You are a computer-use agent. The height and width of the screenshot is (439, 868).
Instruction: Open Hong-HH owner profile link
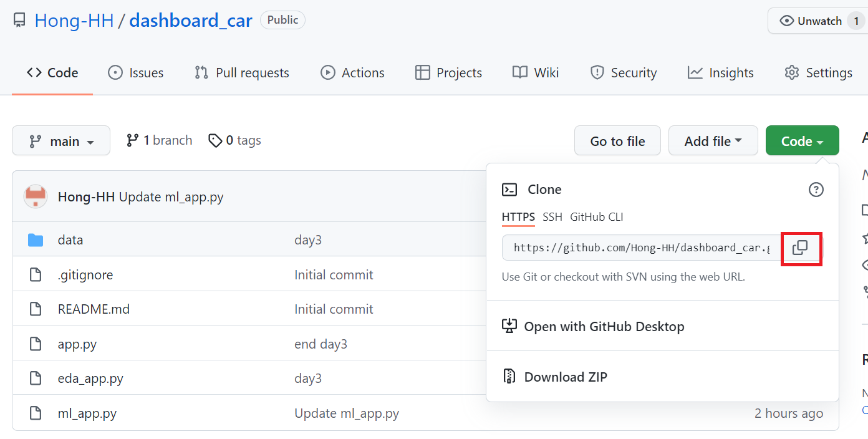click(x=74, y=21)
